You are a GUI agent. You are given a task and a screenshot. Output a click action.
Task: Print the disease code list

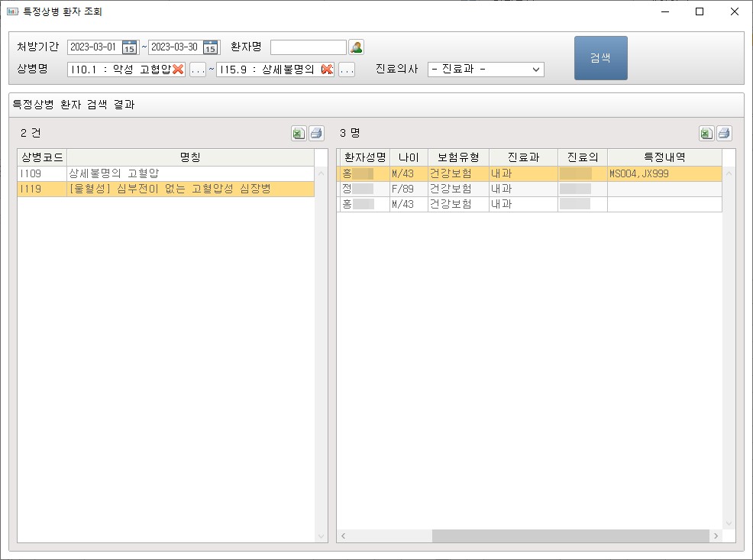coord(316,134)
